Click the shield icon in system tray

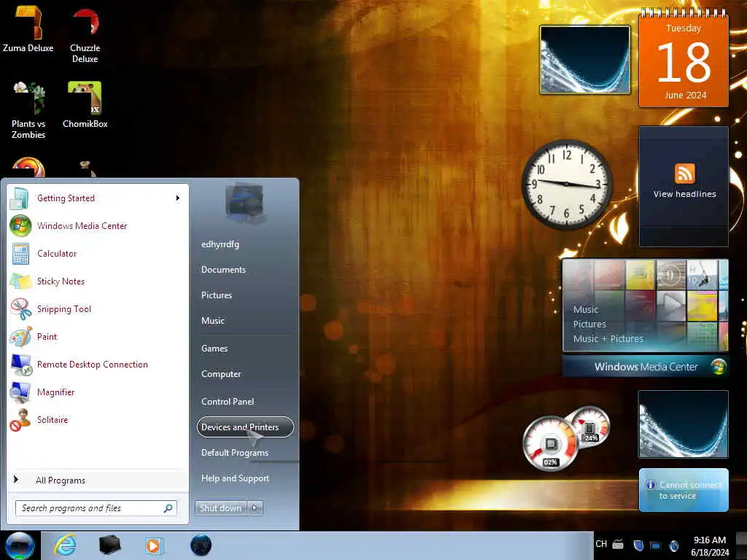638,545
